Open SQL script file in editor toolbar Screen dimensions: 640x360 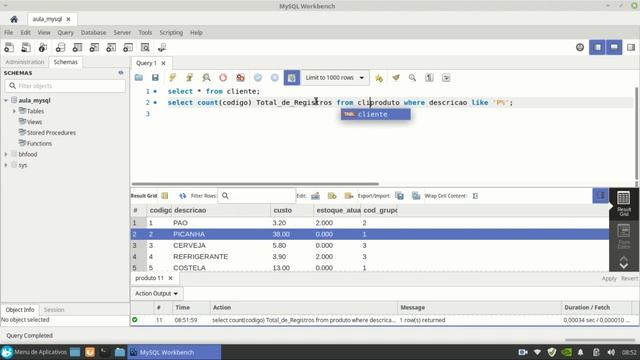[x=139, y=78]
